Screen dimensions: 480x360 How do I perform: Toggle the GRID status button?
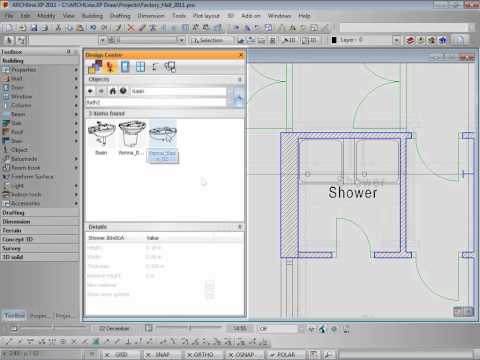pos(118,355)
